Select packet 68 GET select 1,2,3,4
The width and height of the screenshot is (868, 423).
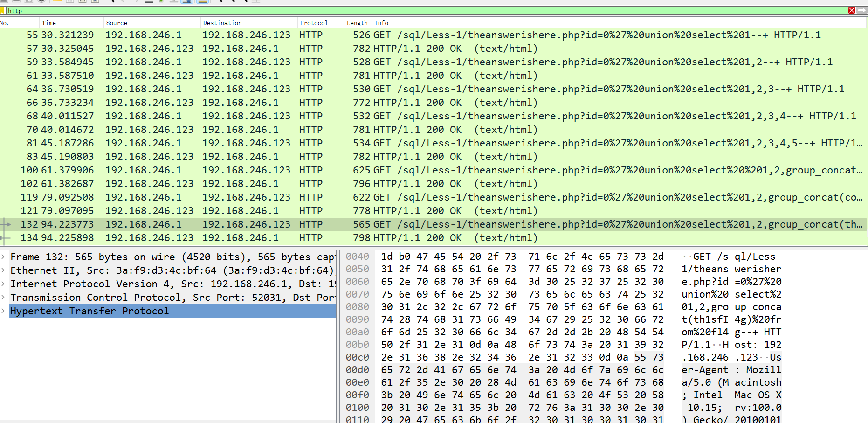coord(434,116)
